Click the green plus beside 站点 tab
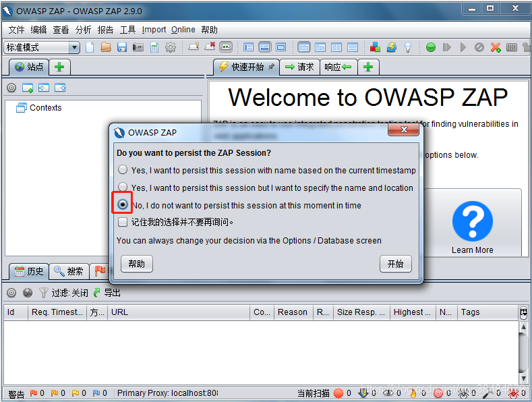Viewport: 532px width, 402px height. [59, 67]
